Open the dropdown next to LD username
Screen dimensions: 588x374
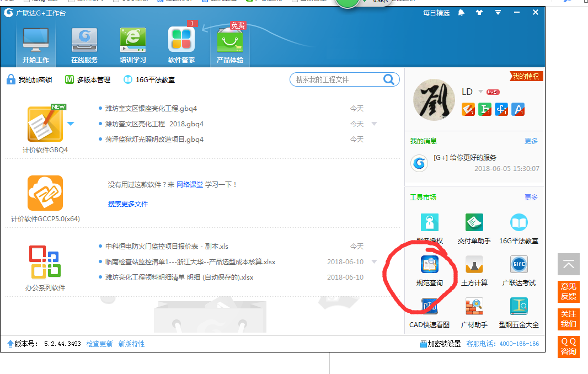(480, 92)
